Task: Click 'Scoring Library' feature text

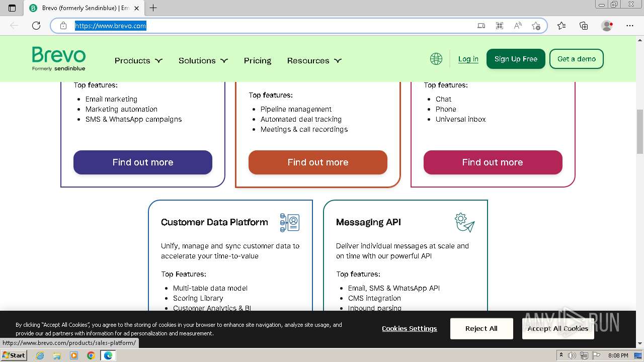Action: pos(198,298)
